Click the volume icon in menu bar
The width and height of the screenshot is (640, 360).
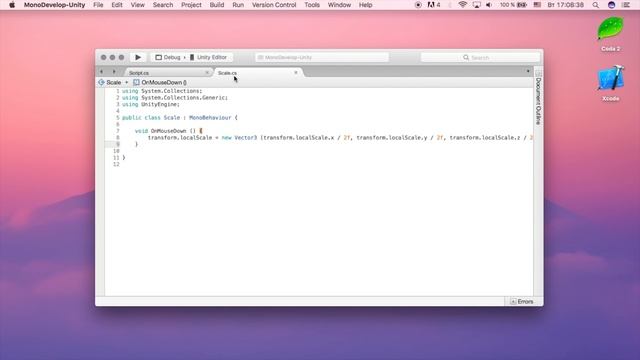point(489,5)
